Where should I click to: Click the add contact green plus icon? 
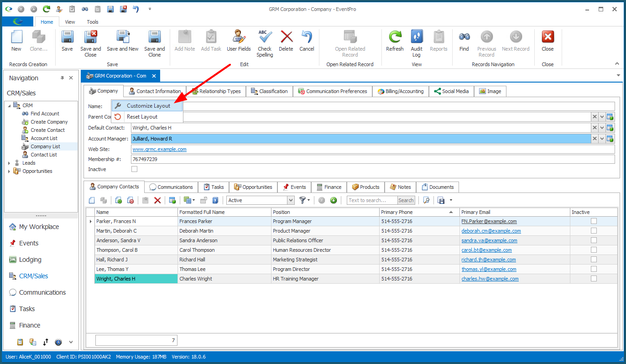pyautogui.click(x=119, y=200)
